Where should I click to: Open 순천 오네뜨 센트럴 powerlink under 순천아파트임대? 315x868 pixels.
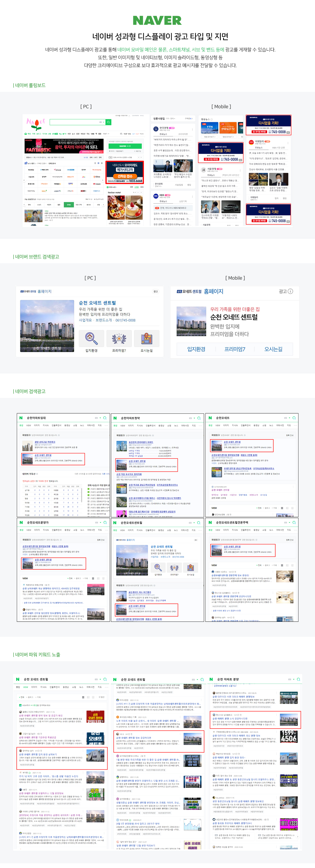(43, 455)
